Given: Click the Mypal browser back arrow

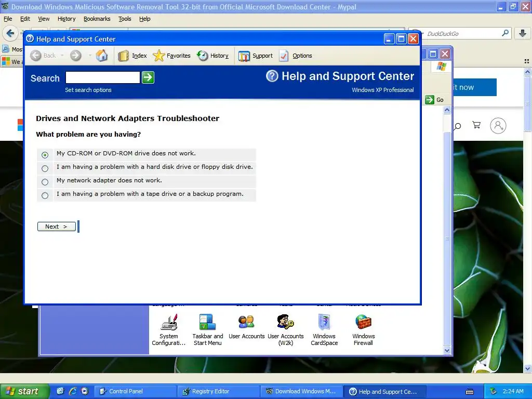Looking at the screenshot, I should point(10,33).
